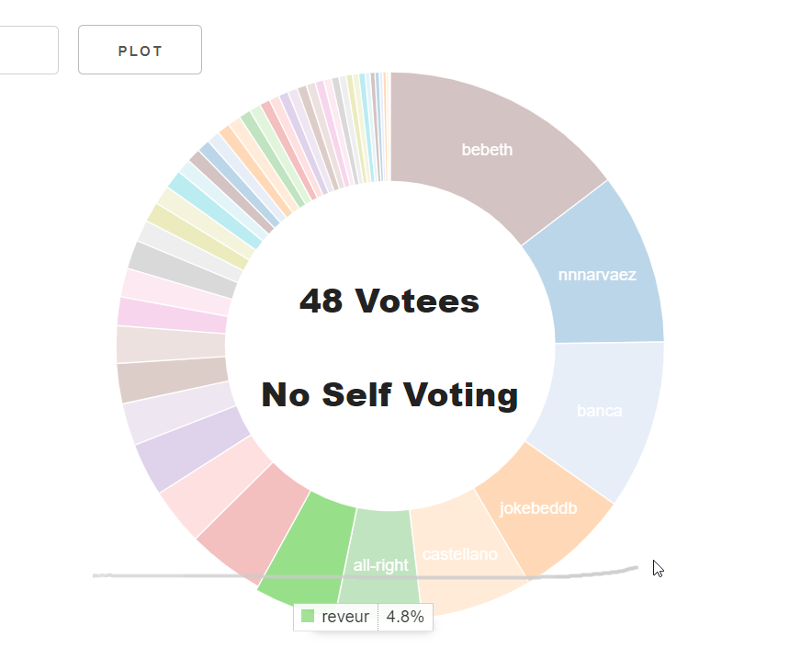Click the 'No Self Voting' center text

pyautogui.click(x=389, y=395)
